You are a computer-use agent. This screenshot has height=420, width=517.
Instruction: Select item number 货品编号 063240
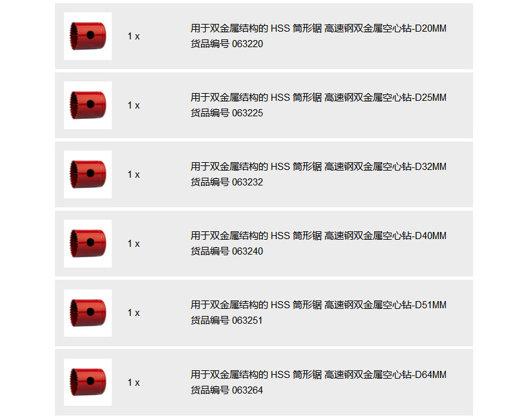(227, 251)
